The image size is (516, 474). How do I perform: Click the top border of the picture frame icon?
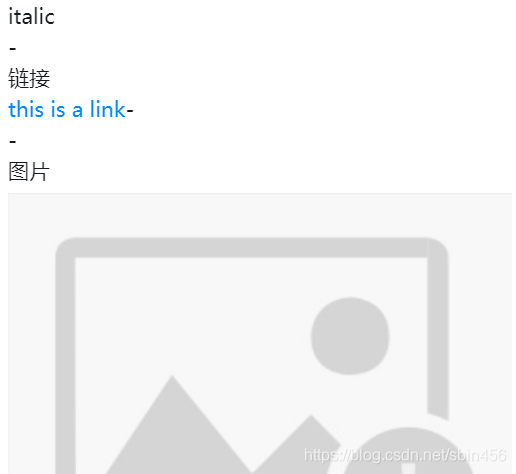[x=252, y=248]
